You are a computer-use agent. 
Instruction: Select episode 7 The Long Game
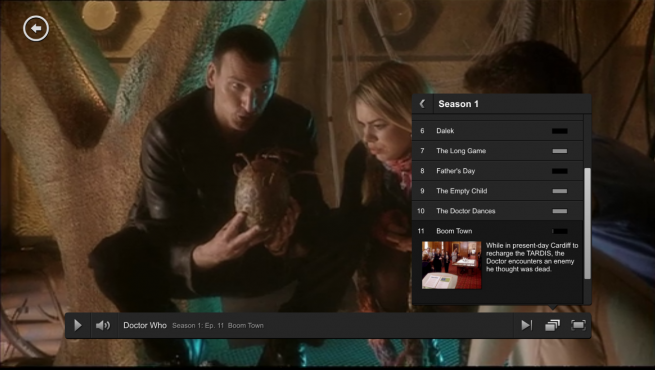(497, 151)
